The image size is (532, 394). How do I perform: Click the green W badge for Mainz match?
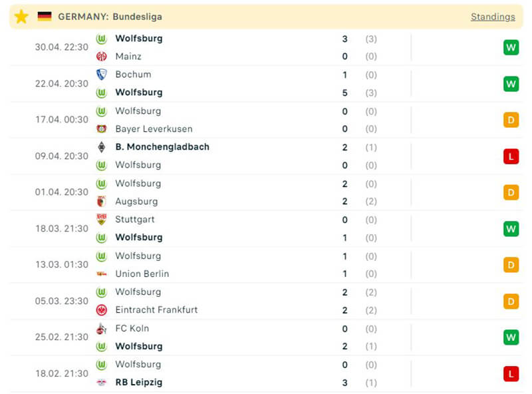(x=511, y=47)
